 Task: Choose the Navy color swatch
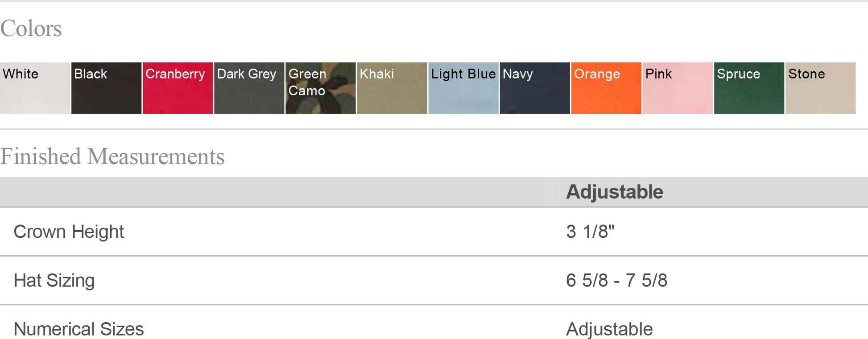pos(534,88)
